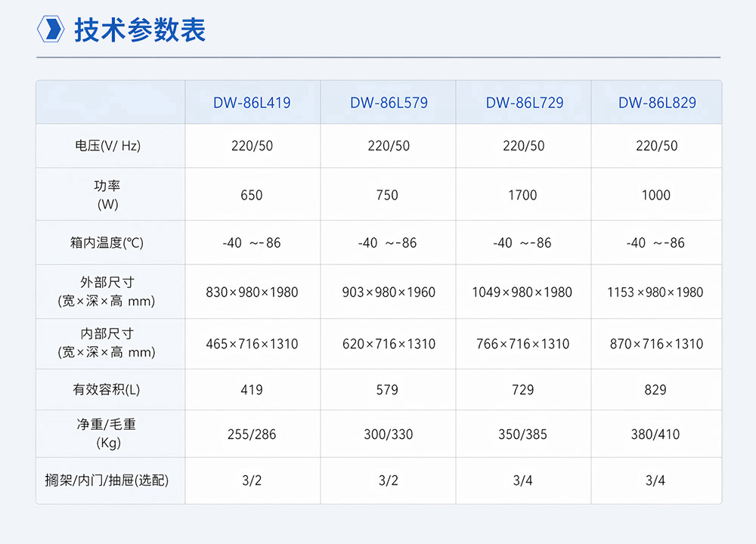Click the capacity value 579

tap(387, 390)
